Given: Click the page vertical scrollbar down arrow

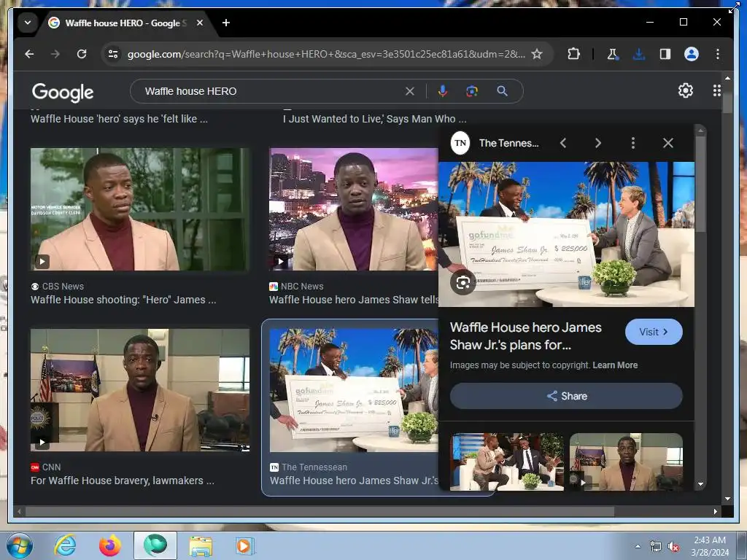Looking at the screenshot, I should tap(727, 499).
